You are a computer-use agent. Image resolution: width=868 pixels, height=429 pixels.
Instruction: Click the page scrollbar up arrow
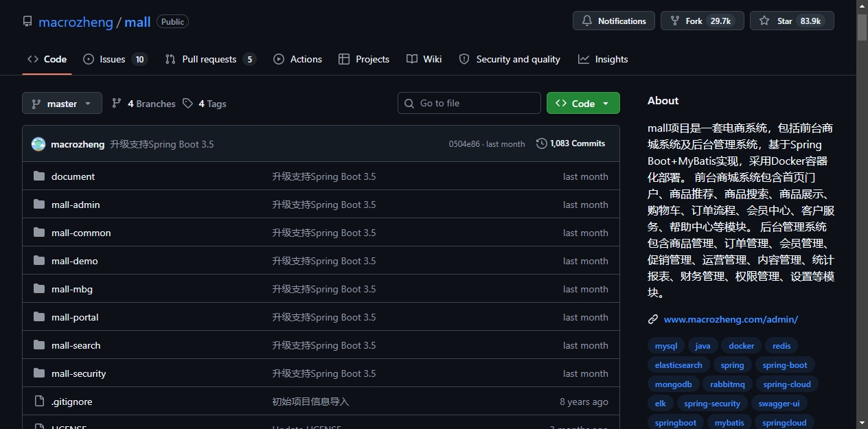pyautogui.click(x=863, y=5)
